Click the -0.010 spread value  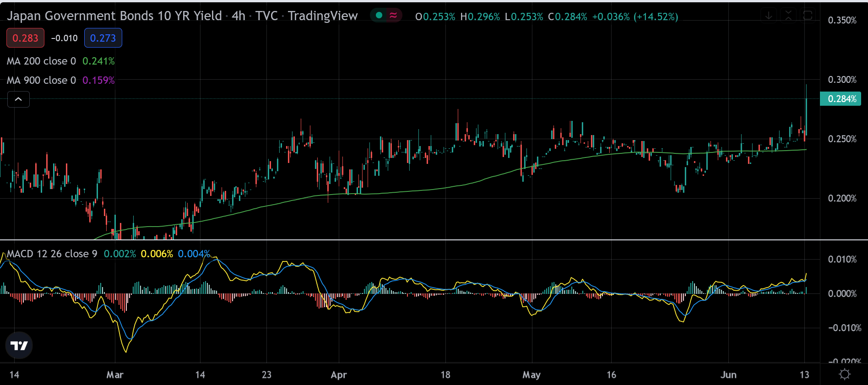(x=64, y=38)
